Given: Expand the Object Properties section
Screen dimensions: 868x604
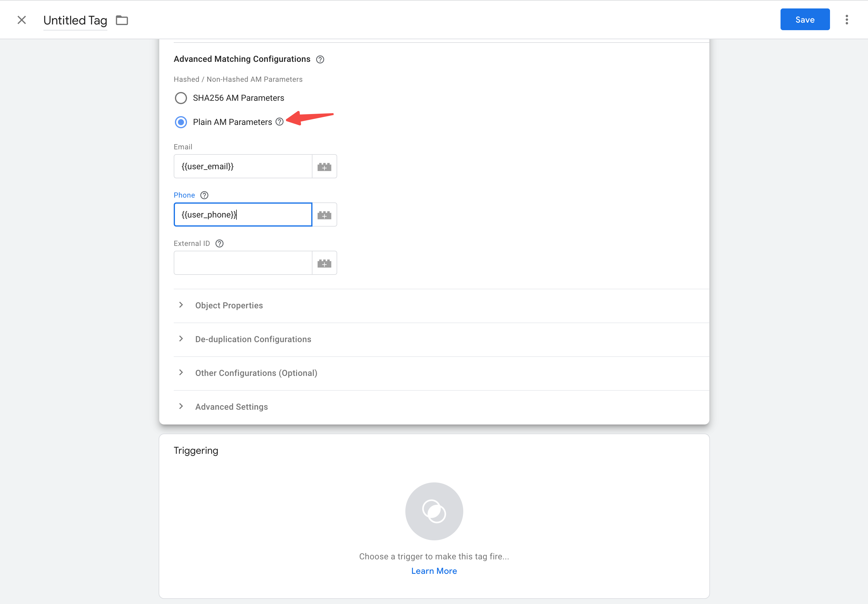Looking at the screenshot, I should [x=229, y=305].
